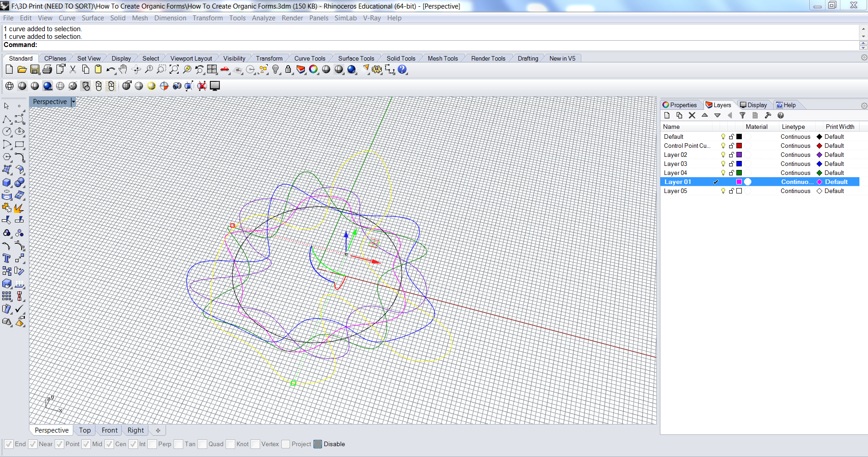Click Layer 01 material circle
This screenshot has height=457, width=868.
[748, 182]
